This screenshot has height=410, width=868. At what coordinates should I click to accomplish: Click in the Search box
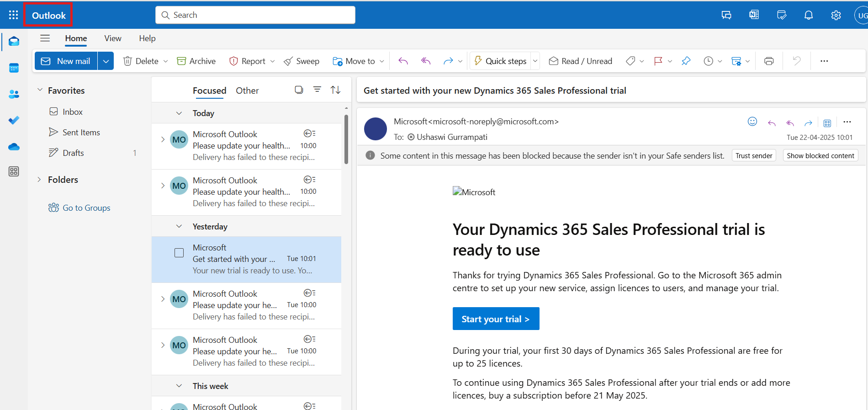pos(256,15)
